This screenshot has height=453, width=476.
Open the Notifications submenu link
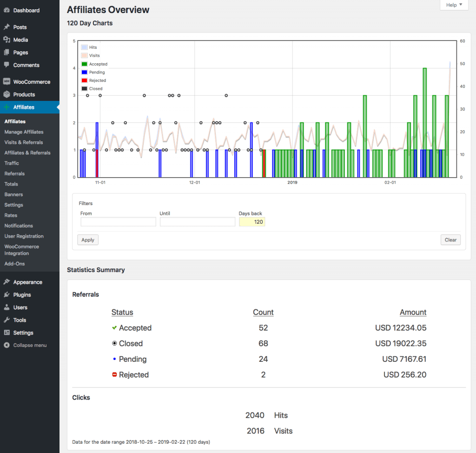click(19, 226)
